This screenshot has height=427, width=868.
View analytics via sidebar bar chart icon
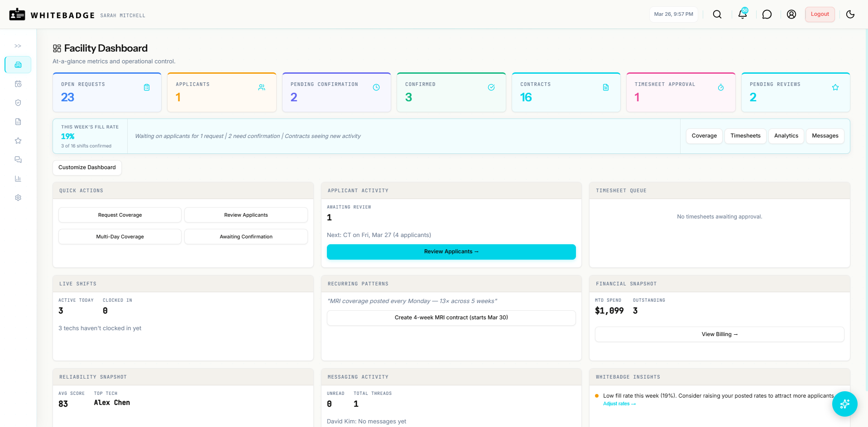pyautogui.click(x=18, y=179)
